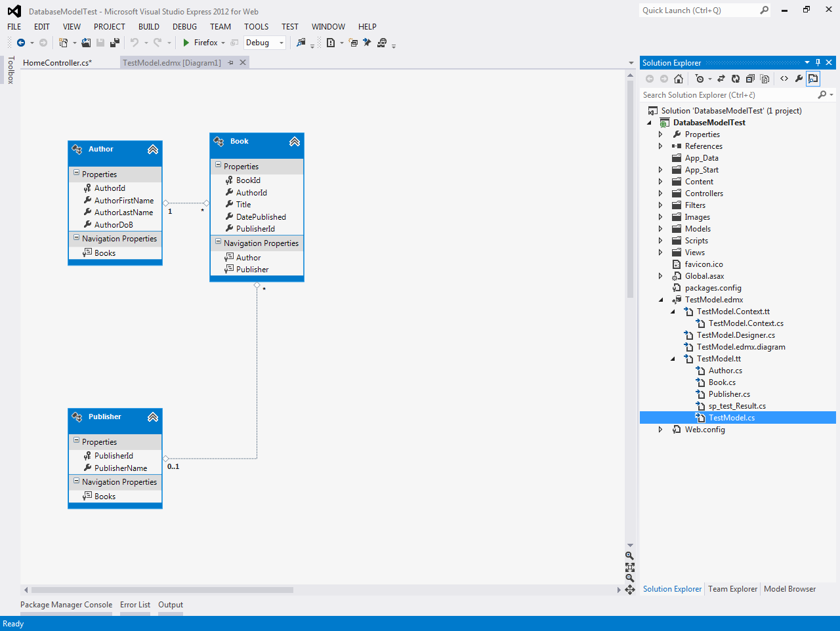Start debugging with the green play icon
Viewport: 840px width, 631px height.
(186, 43)
